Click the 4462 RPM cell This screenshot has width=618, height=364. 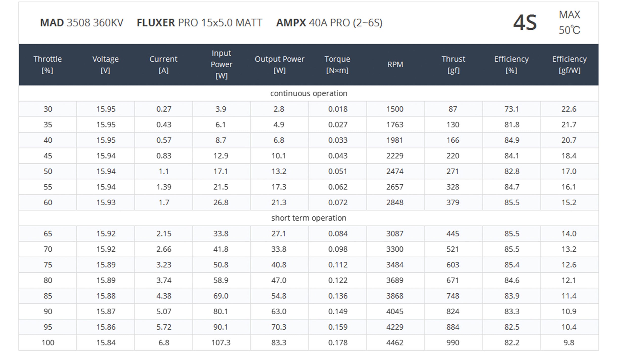(395, 343)
